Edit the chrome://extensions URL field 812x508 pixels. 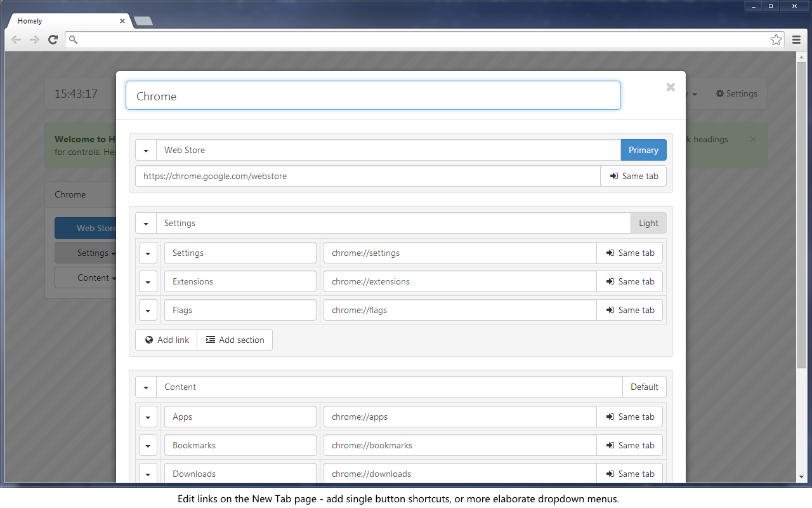click(x=460, y=281)
